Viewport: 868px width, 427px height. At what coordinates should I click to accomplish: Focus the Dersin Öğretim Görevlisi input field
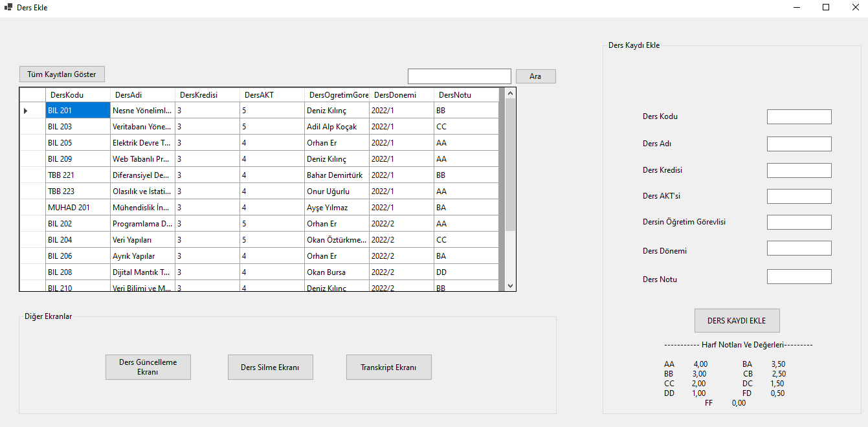point(799,222)
